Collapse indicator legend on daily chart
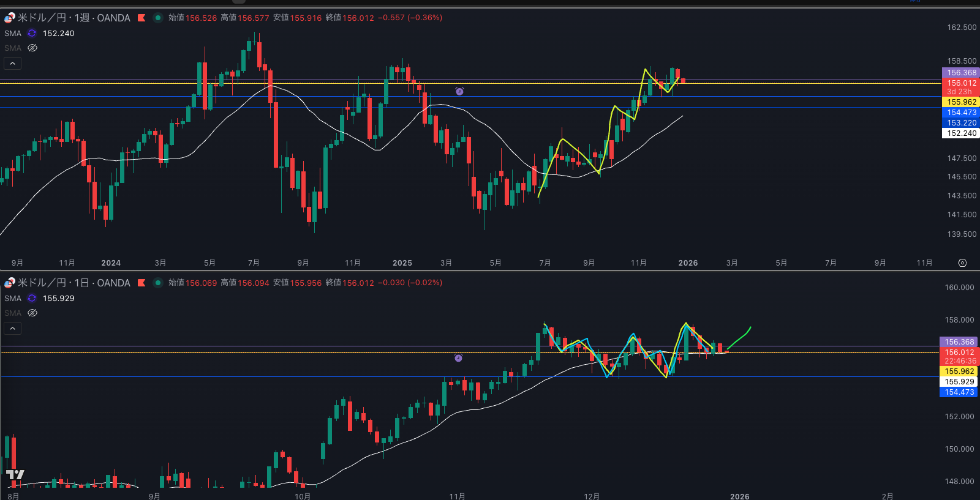Screen dimensions: 980x500 [x=12, y=328]
